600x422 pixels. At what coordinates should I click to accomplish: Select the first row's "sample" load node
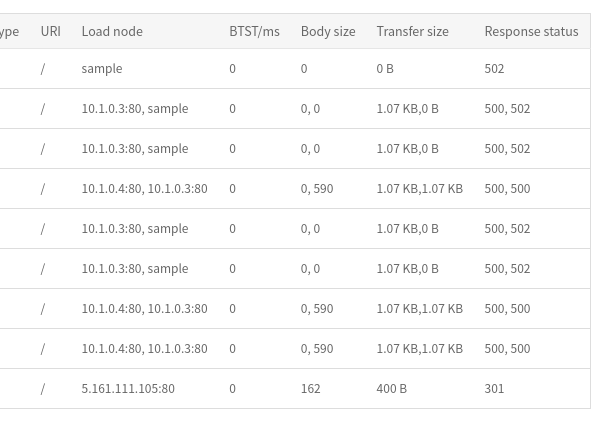pyautogui.click(x=102, y=69)
